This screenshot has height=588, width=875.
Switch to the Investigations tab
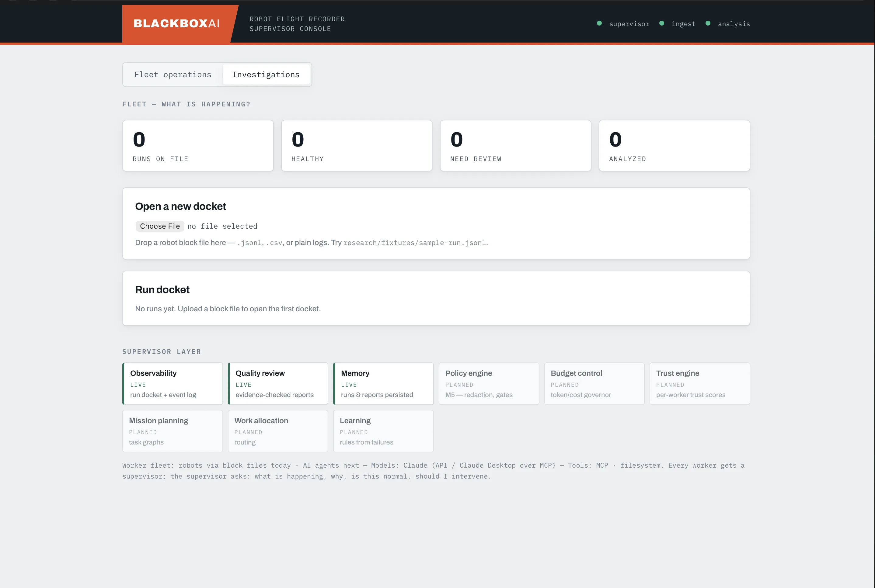click(266, 74)
